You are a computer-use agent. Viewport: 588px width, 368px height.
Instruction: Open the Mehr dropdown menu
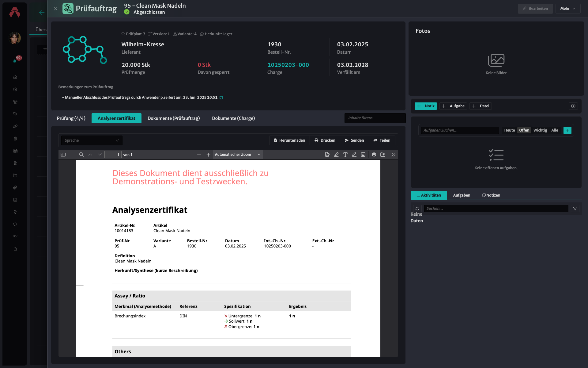click(x=568, y=9)
